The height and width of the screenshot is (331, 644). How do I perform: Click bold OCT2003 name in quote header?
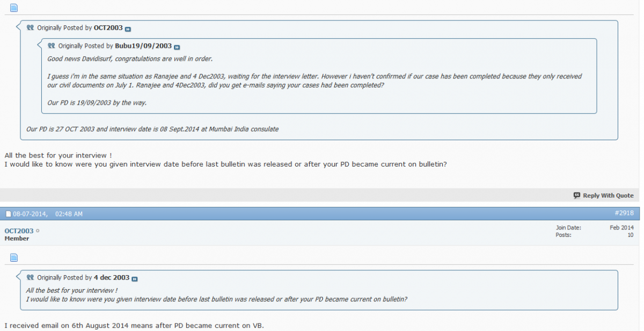click(x=108, y=28)
